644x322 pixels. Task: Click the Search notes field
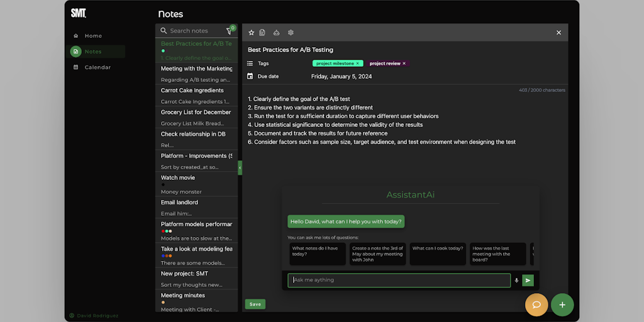pos(195,31)
